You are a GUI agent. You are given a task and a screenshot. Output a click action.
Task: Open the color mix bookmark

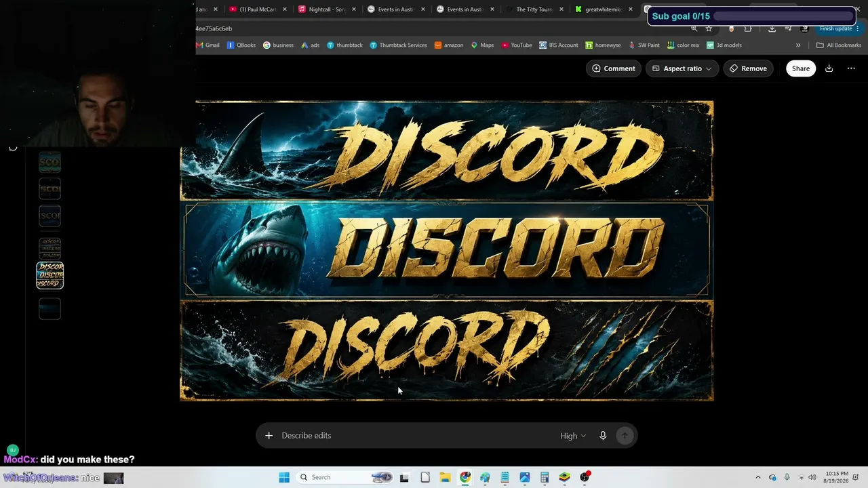(684, 45)
